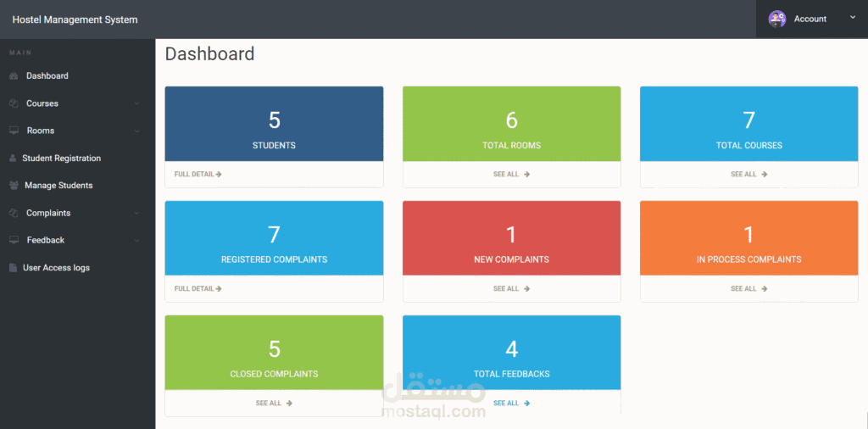Click the Manage Students group icon
868x429 pixels.
(14, 186)
